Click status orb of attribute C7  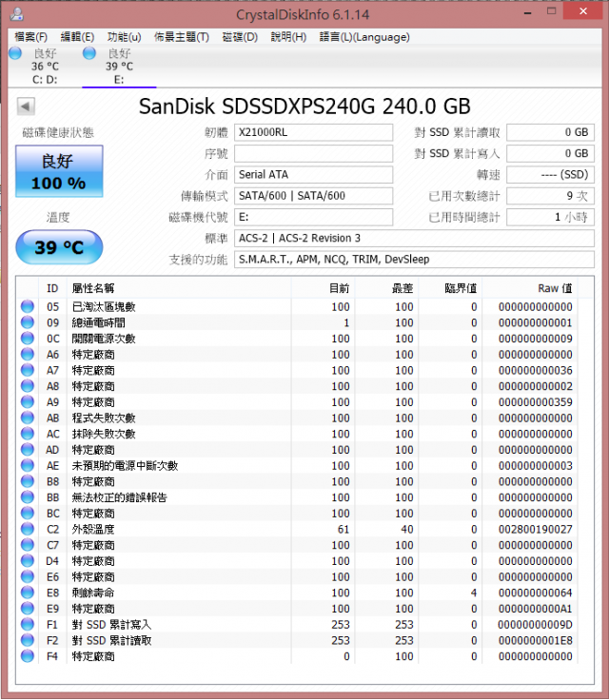(x=28, y=545)
